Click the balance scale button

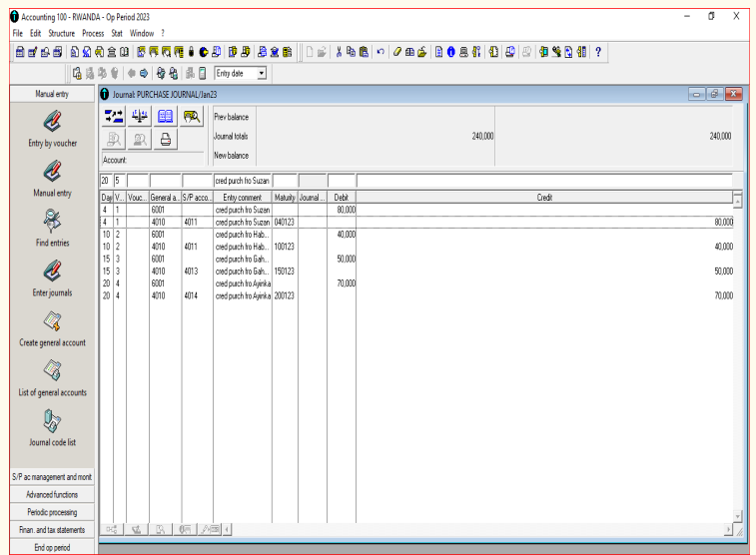tap(140, 116)
